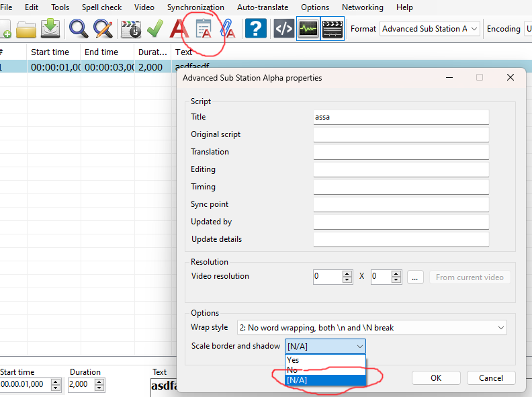Image resolution: width=532 pixels, height=397 pixels.
Task: Decrease video resolution height value
Action: point(396,280)
